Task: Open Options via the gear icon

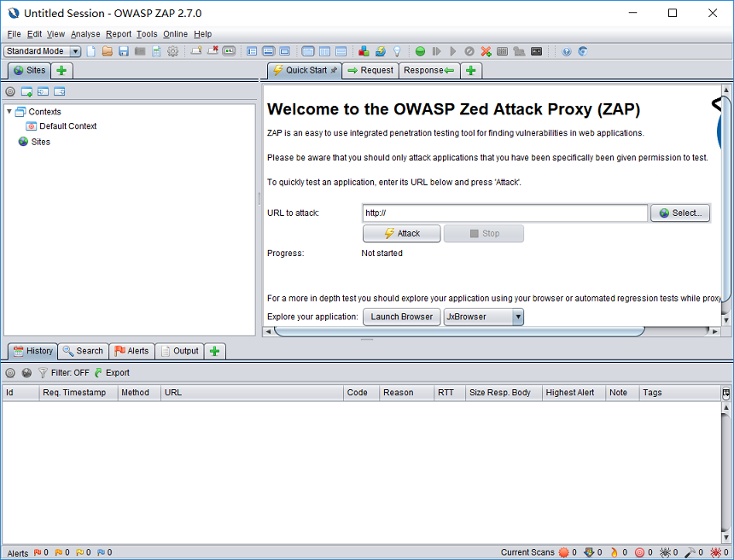Action: click(172, 51)
